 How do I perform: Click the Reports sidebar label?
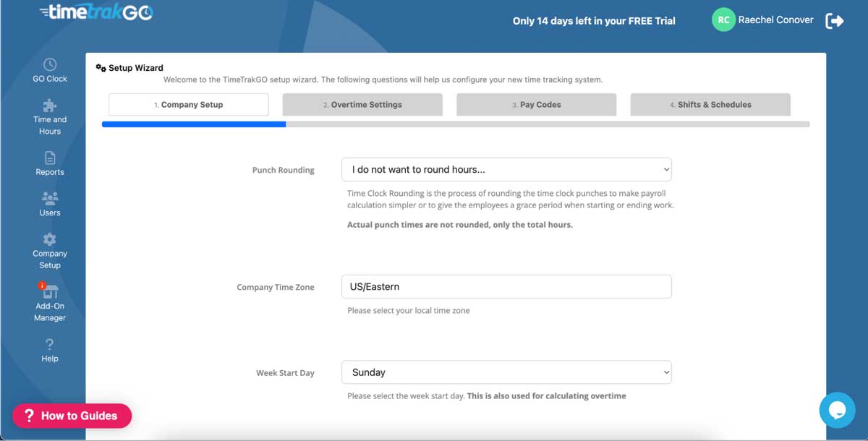coord(50,172)
